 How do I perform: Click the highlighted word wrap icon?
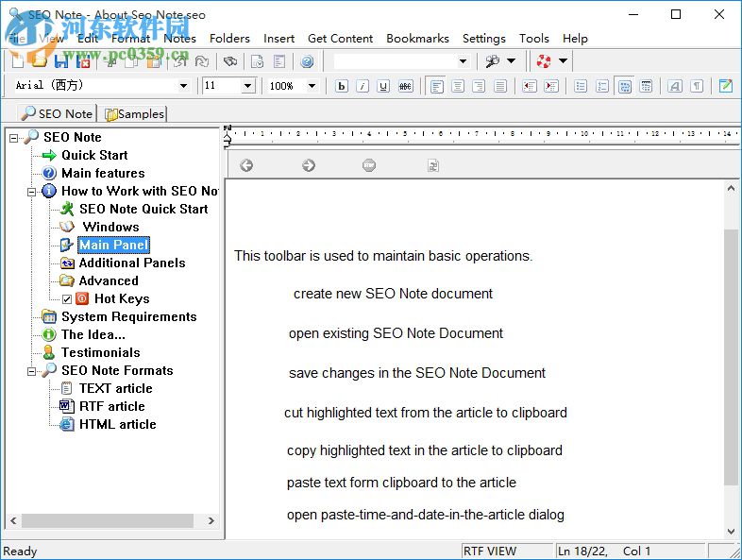625,86
